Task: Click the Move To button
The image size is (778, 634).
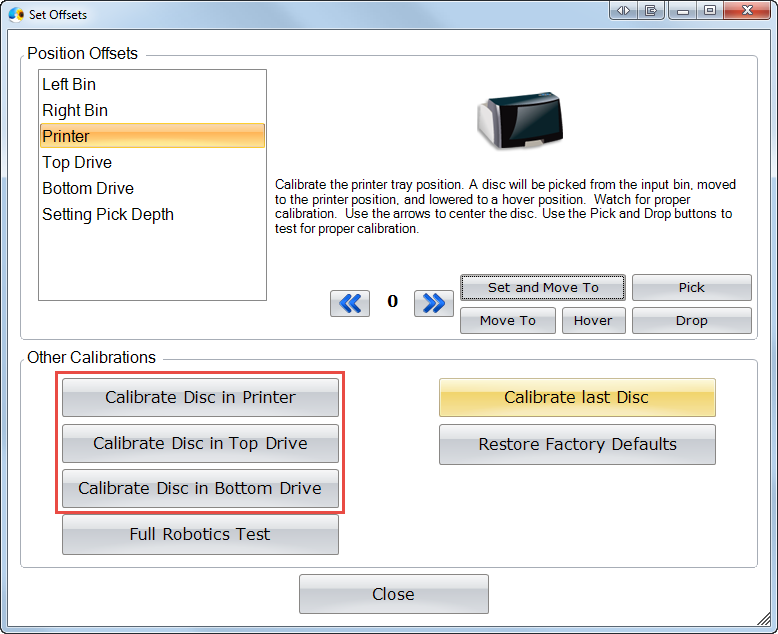Action: pyautogui.click(x=508, y=320)
